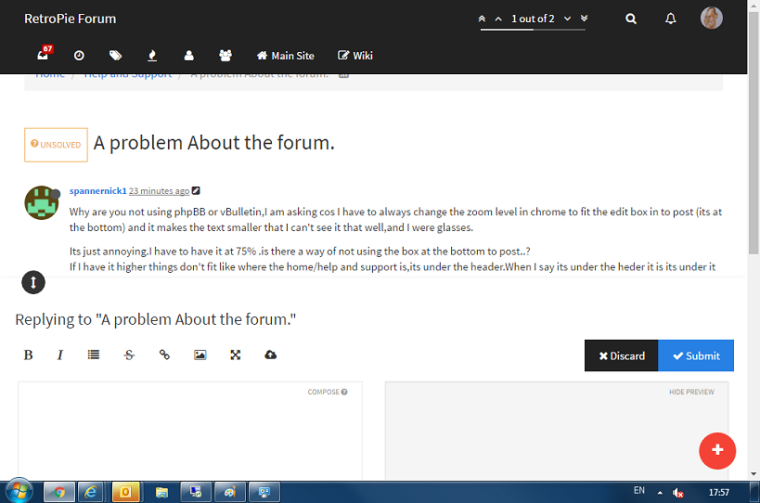The image size is (760, 503).
Task: Click the post progress bar under '1 out of 2'
Action: pos(533,30)
